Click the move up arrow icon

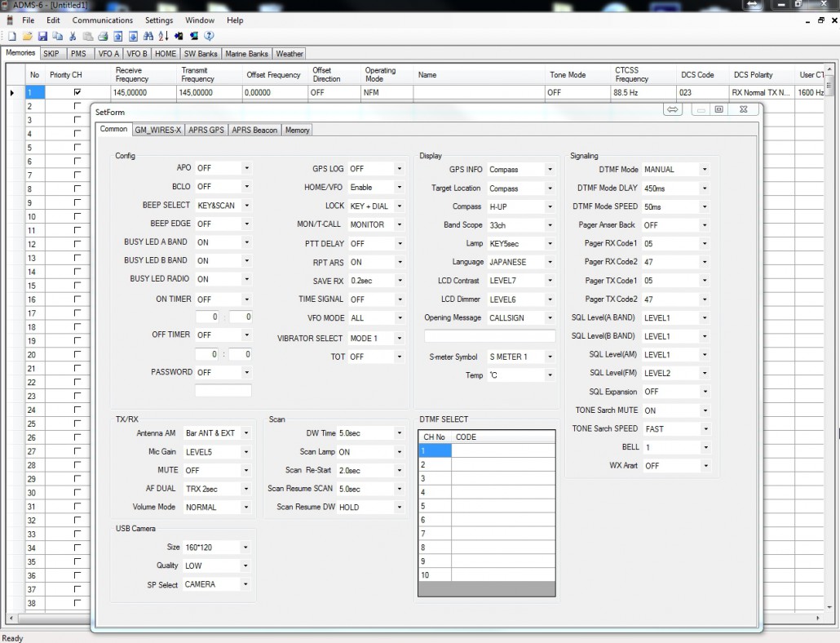[118, 36]
